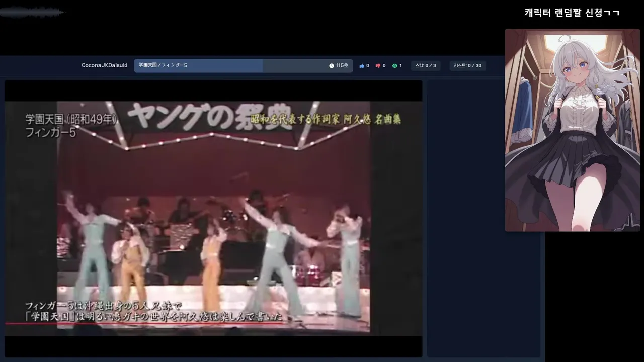Open the 리스트: 0 / 30 playlist button
This screenshot has width=644, height=362.
click(467, 66)
